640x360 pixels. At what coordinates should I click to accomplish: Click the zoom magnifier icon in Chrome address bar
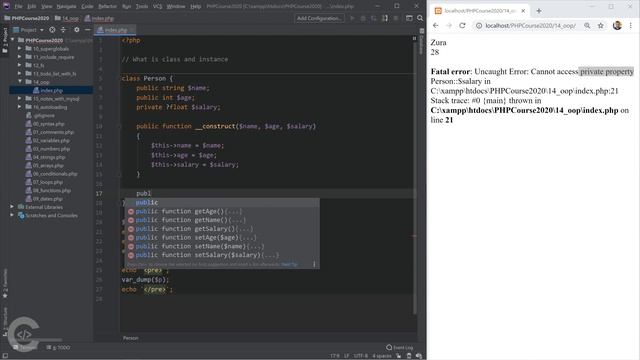point(587,25)
